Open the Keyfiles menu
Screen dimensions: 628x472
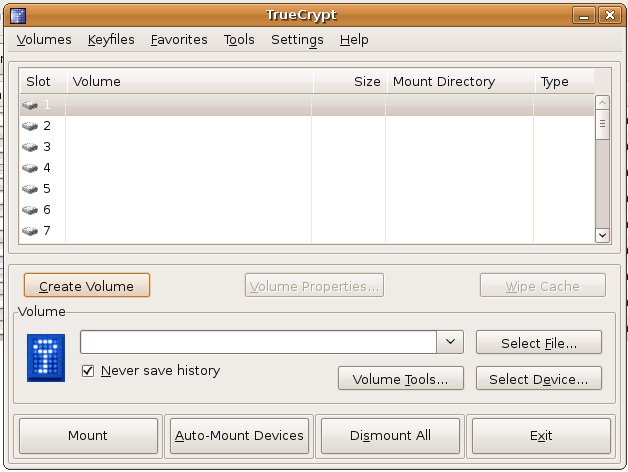tap(112, 40)
